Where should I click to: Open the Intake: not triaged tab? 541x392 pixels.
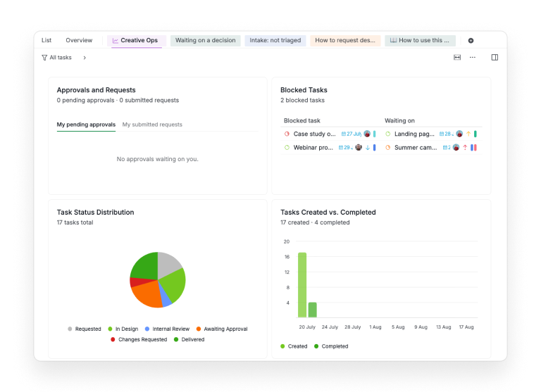275,40
